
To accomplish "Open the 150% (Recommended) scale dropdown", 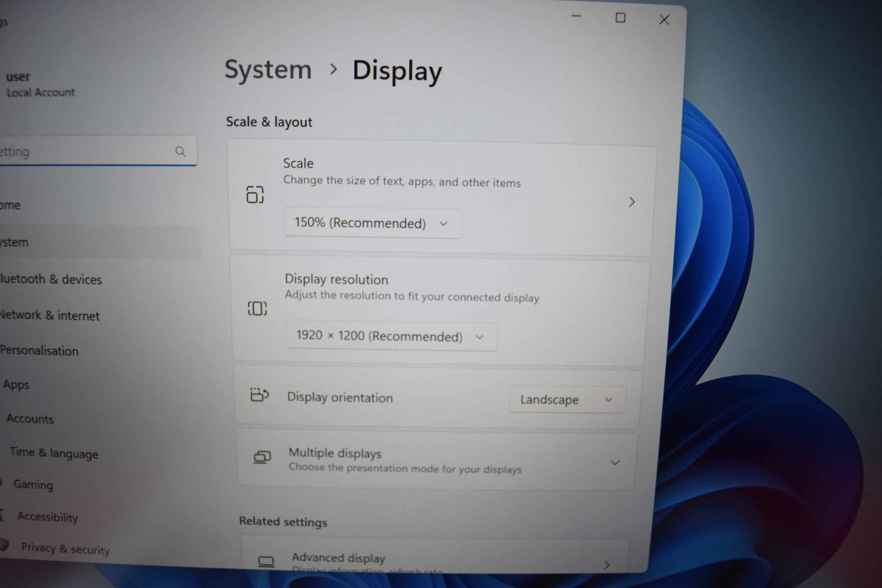I will 373,223.
